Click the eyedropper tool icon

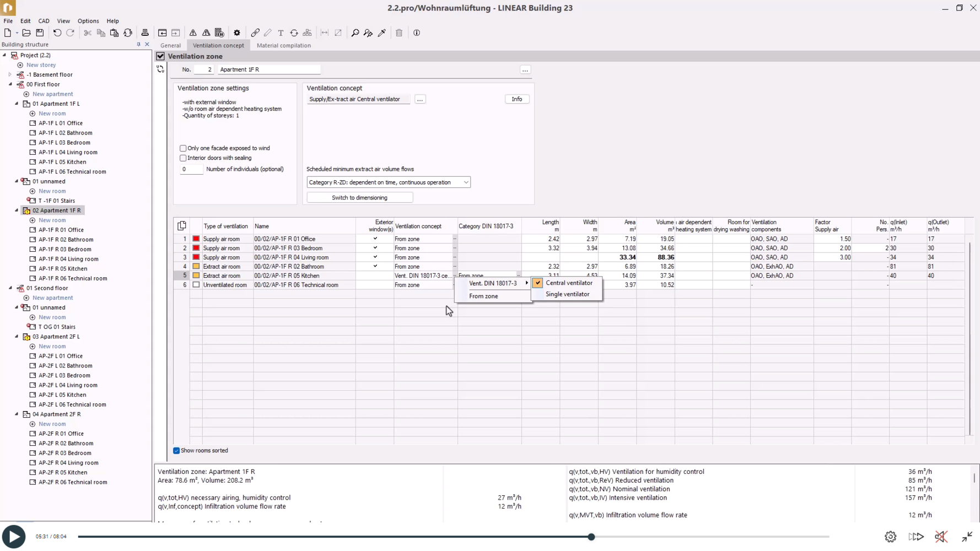[382, 33]
